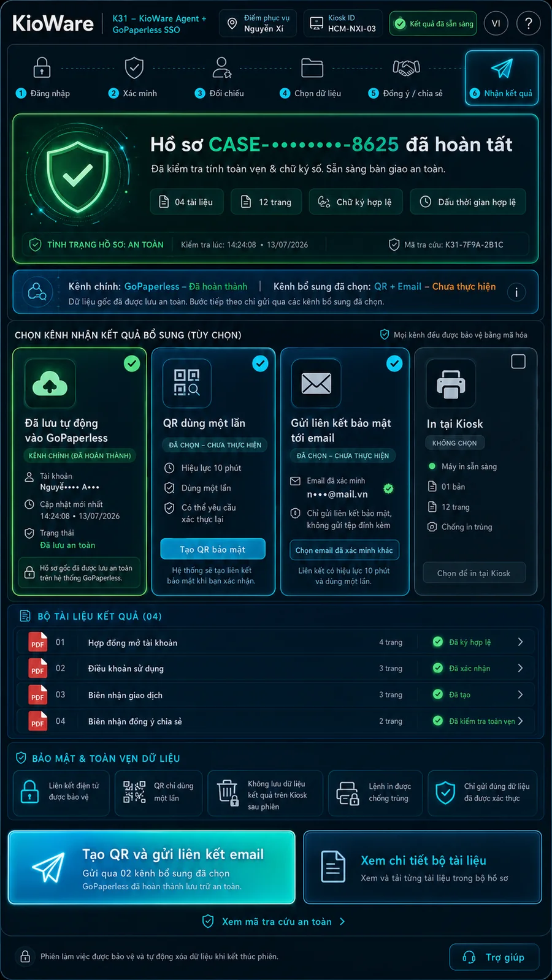Screen dimensions: 552x980
Task: Check the In tại Kiosk checkbox
Action: (518, 362)
